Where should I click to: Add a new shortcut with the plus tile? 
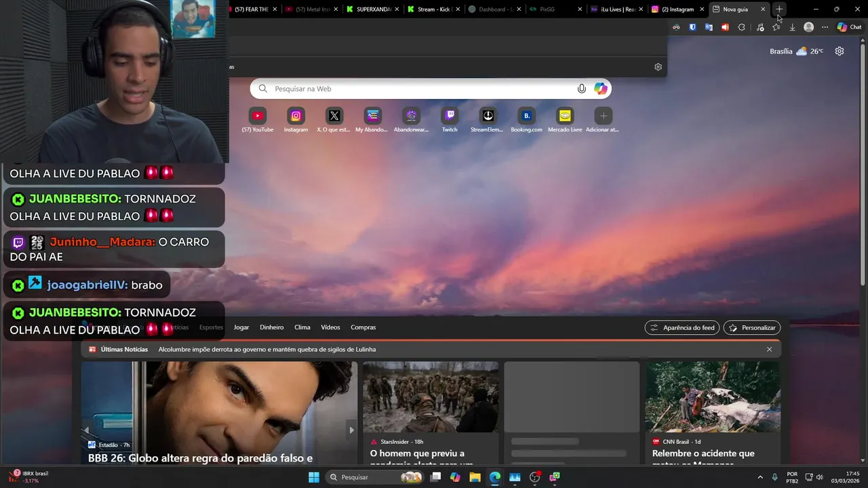point(603,116)
